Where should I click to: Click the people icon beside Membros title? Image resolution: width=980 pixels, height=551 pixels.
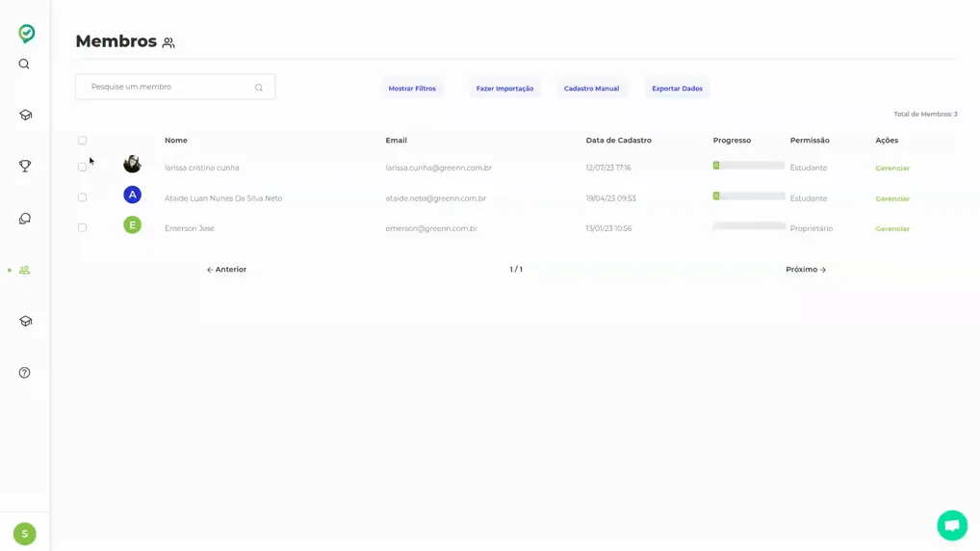(168, 42)
